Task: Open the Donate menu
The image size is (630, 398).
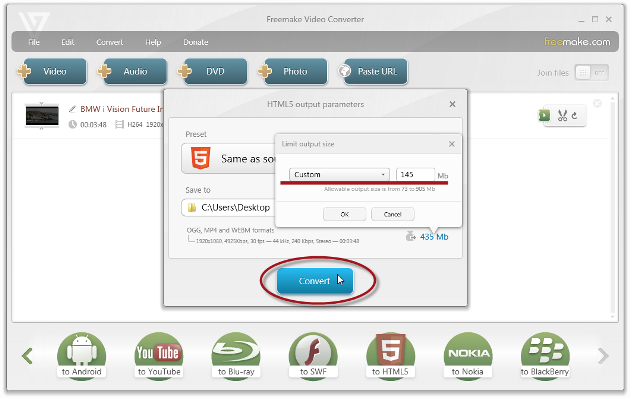Action: (196, 42)
